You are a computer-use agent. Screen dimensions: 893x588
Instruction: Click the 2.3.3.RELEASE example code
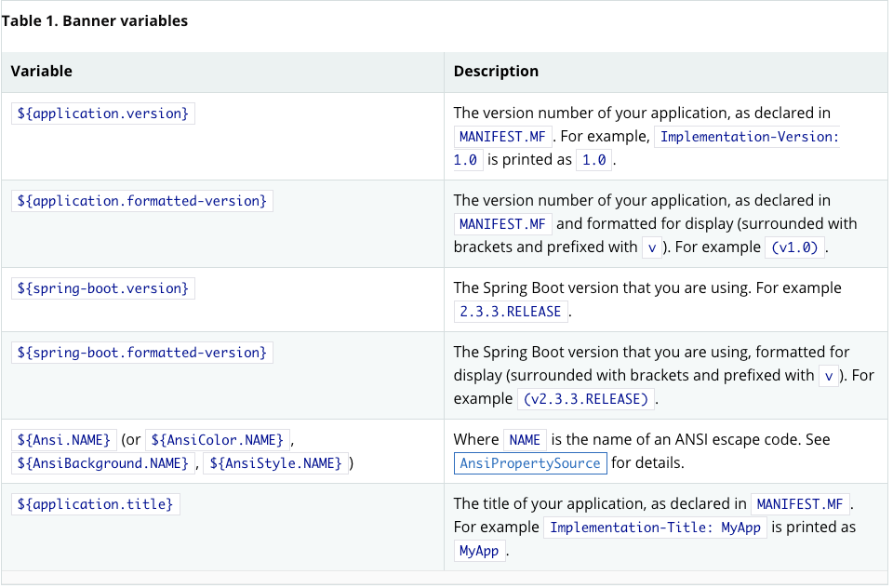click(x=511, y=312)
